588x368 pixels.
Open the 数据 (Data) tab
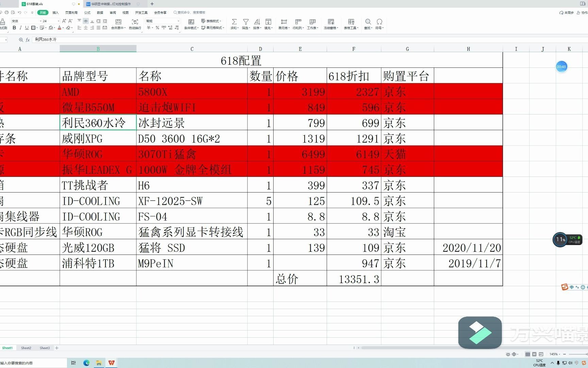click(x=100, y=13)
